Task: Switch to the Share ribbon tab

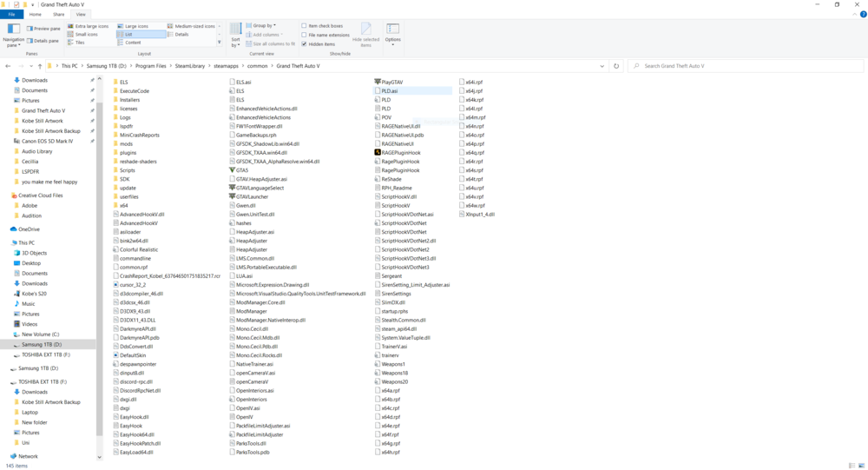Action: point(59,15)
